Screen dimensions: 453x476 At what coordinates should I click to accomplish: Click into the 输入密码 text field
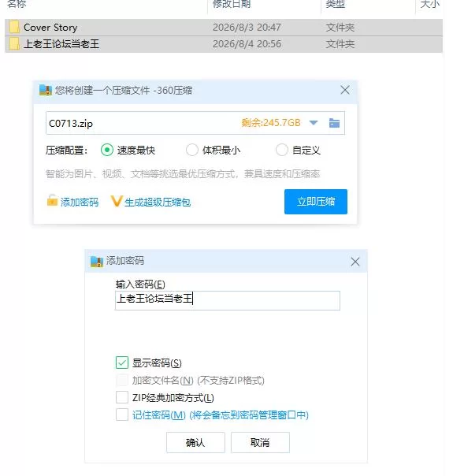[x=227, y=300]
